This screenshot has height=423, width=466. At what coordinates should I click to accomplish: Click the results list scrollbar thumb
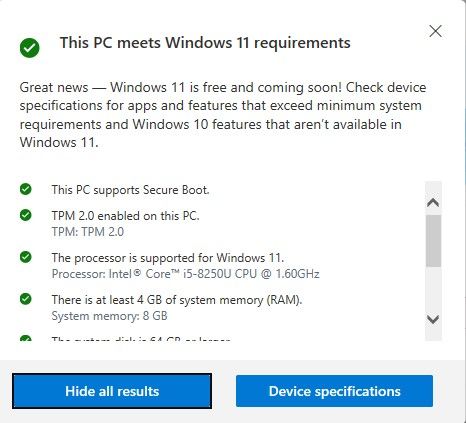point(433,241)
